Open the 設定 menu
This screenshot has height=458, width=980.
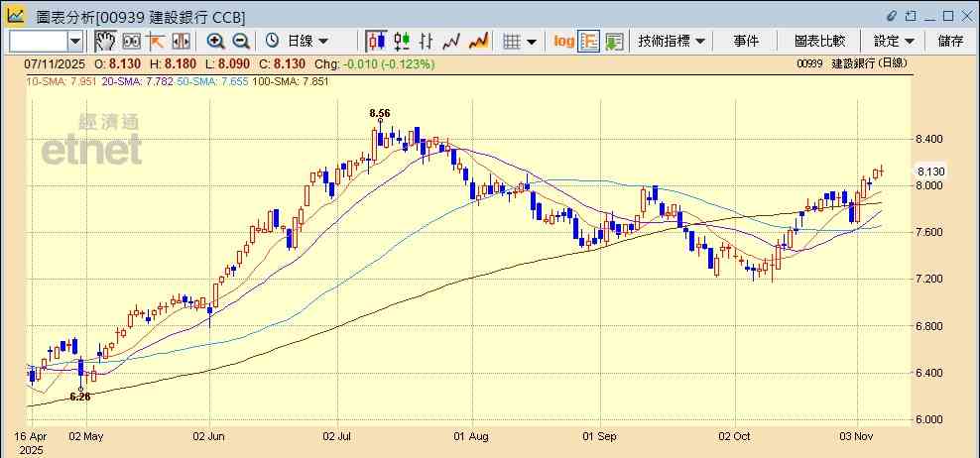(894, 41)
